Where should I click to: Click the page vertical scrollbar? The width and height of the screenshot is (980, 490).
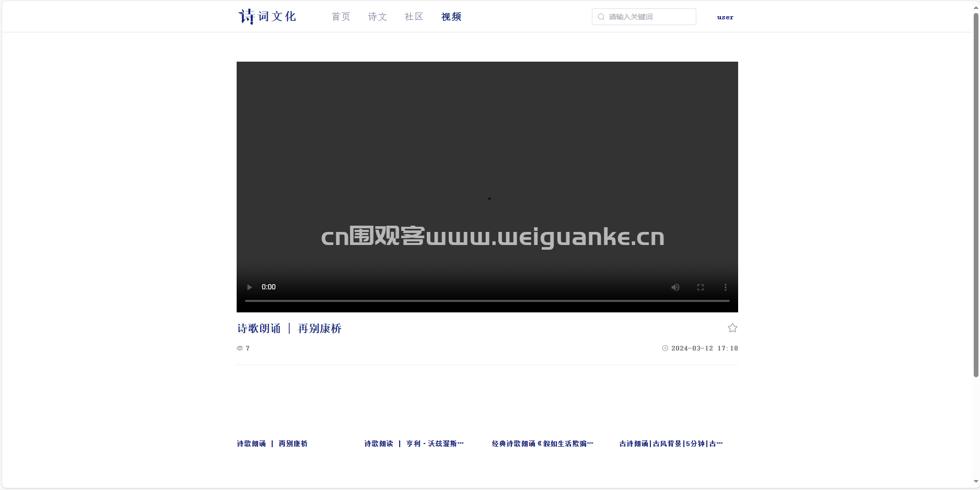pos(975,194)
